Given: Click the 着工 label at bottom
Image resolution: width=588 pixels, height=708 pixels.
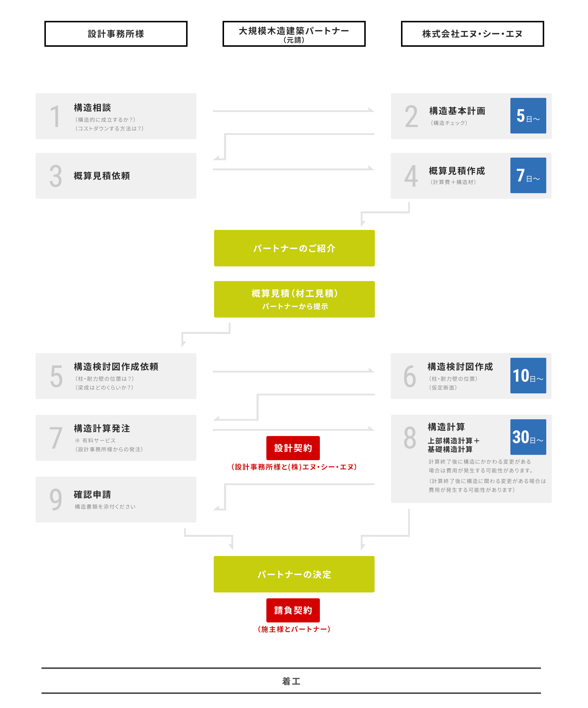Looking at the screenshot, I should 291,681.
